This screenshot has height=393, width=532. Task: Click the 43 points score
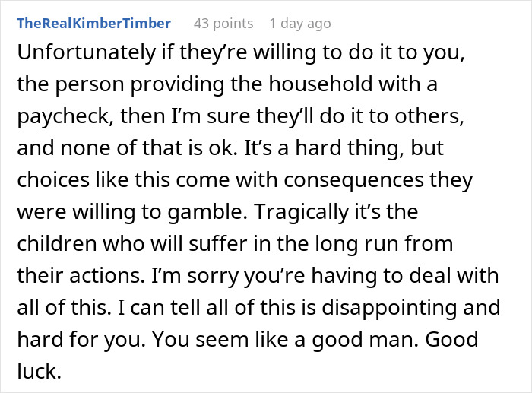pos(223,24)
